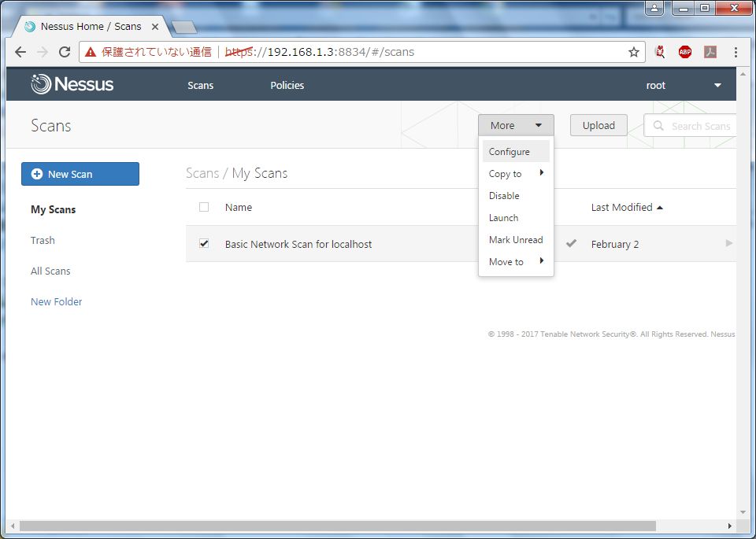
Task: Click the horizontal scrollbar thumb
Action: pos(338,526)
